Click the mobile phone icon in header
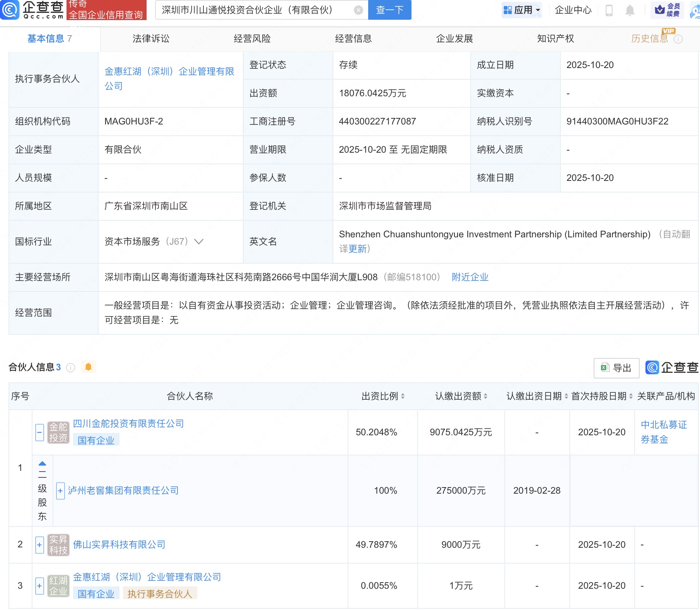 click(x=609, y=10)
